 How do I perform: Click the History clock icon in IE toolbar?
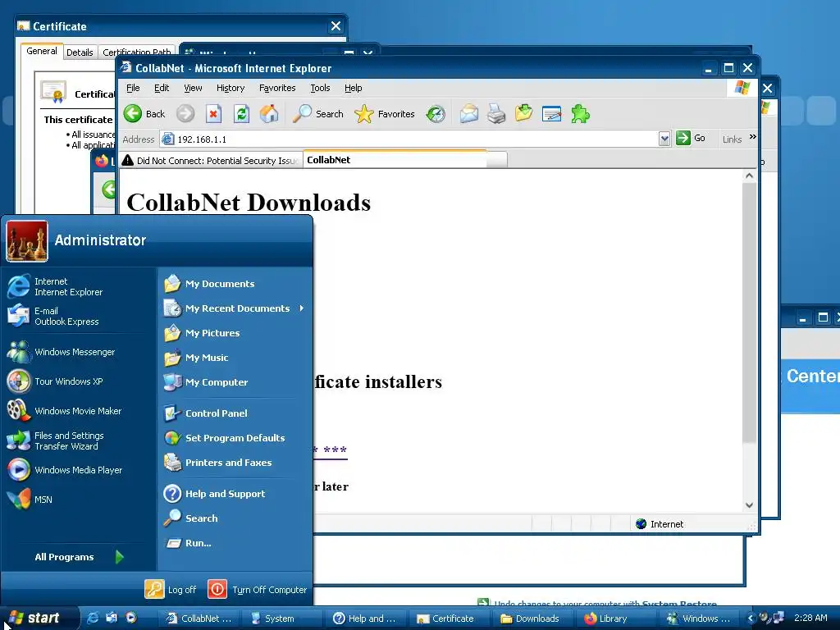click(436, 113)
